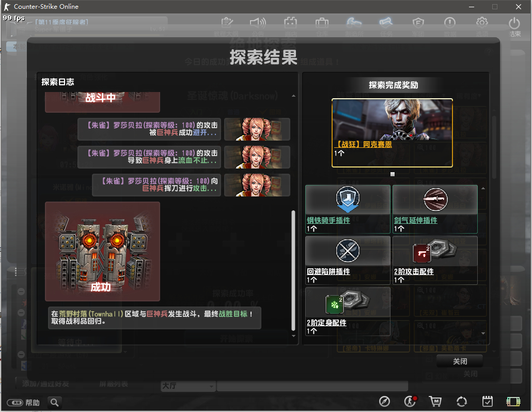Toggle the 帮助 help switch
This screenshot has height=412, width=532.
(15, 403)
